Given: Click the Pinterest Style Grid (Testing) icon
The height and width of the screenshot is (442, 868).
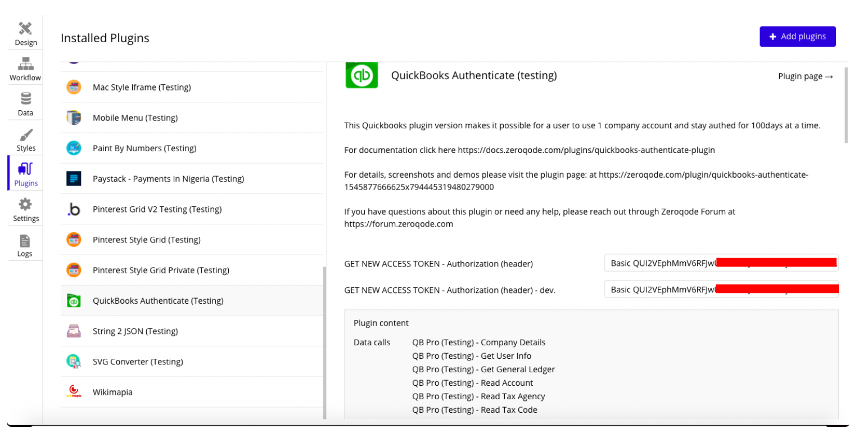Looking at the screenshot, I should (74, 240).
